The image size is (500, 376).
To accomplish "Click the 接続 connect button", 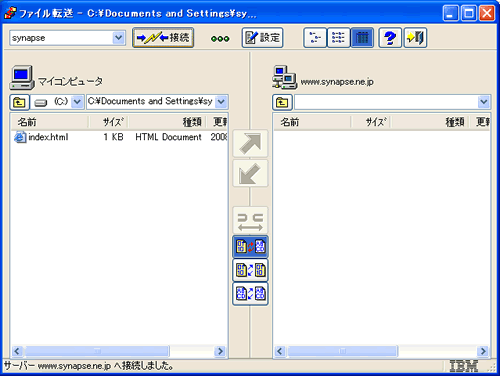I will click(163, 38).
